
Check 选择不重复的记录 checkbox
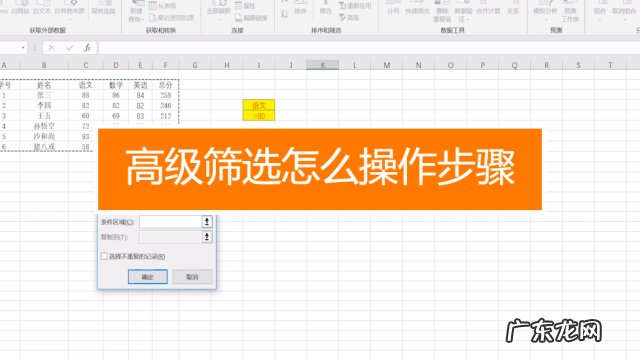[x=104, y=256]
